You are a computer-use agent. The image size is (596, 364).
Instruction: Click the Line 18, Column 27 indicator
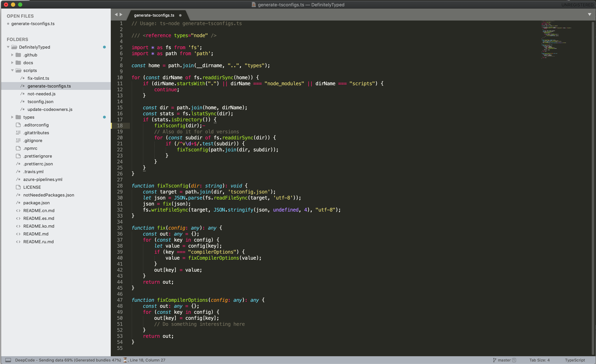click(148, 360)
